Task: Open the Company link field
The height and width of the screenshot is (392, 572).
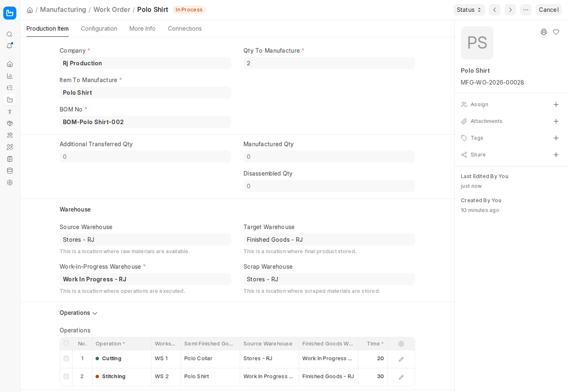Action: 145,63
